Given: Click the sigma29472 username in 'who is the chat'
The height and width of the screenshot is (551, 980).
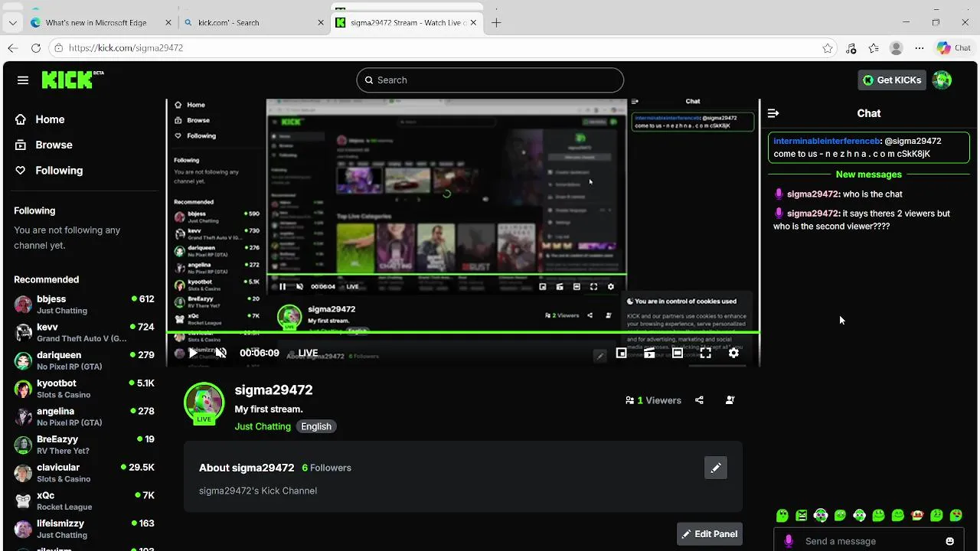Looking at the screenshot, I should (813, 194).
